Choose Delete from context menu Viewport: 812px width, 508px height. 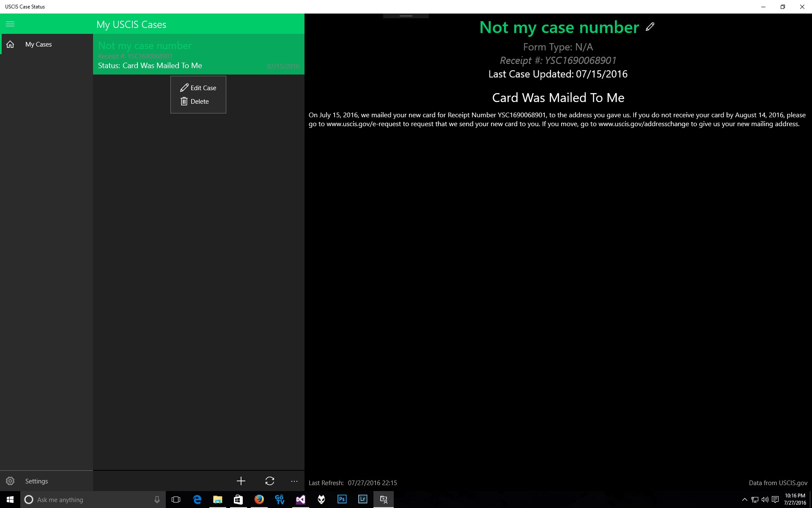pyautogui.click(x=195, y=101)
